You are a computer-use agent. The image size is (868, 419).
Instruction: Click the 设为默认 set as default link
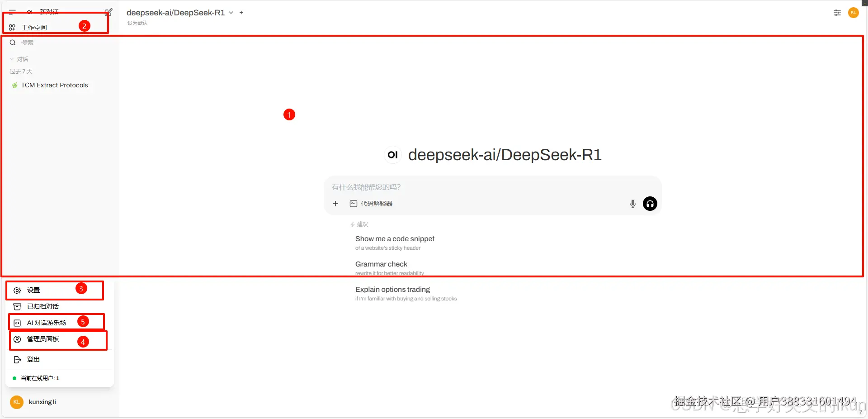coord(137,23)
